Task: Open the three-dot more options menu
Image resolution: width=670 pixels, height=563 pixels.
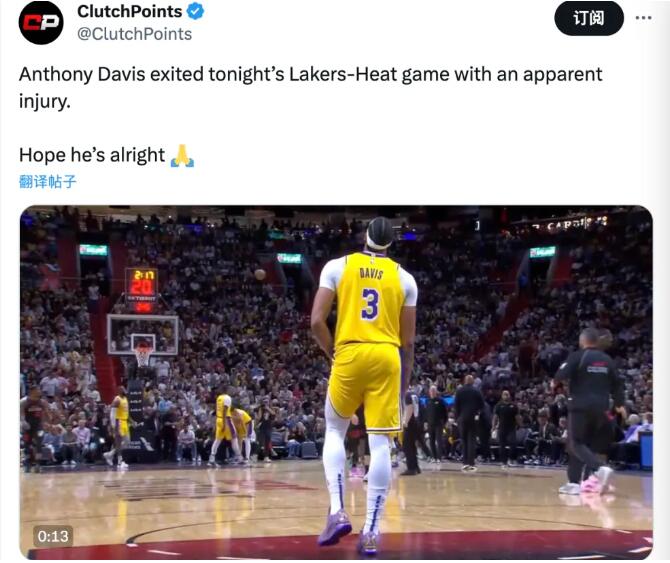Action: [x=643, y=18]
